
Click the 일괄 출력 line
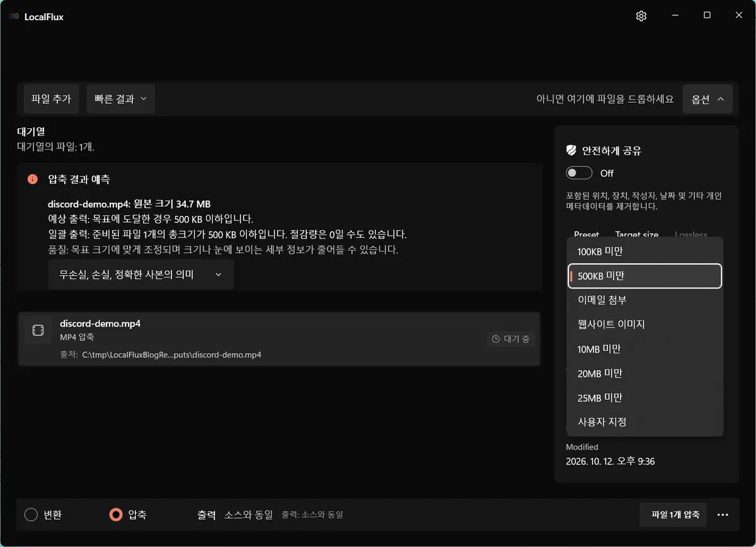point(227,234)
